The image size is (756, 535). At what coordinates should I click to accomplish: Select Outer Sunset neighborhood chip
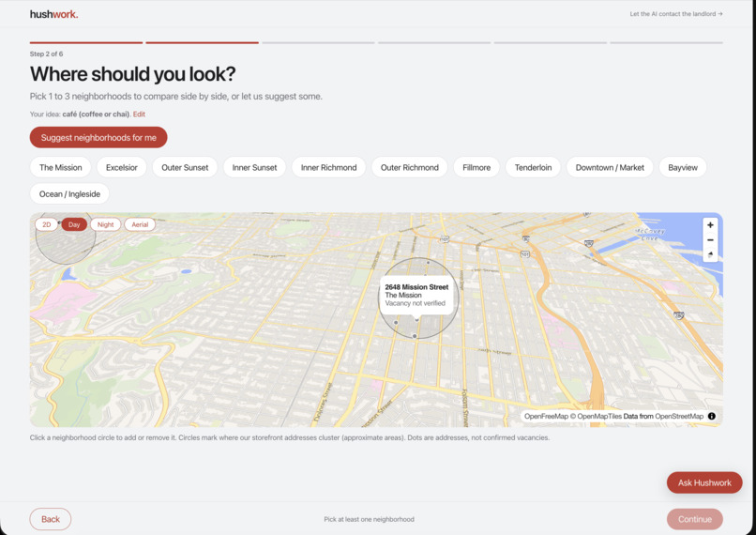click(x=185, y=167)
